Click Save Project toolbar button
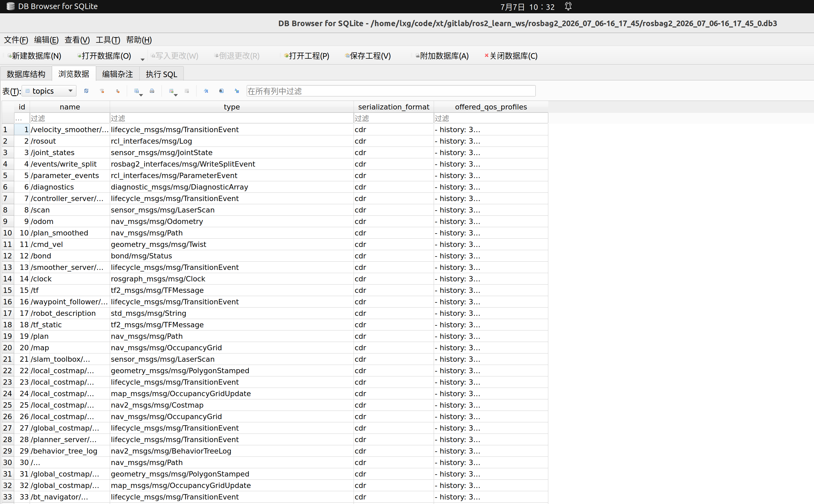The width and height of the screenshot is (814, 504). point(368,56)
